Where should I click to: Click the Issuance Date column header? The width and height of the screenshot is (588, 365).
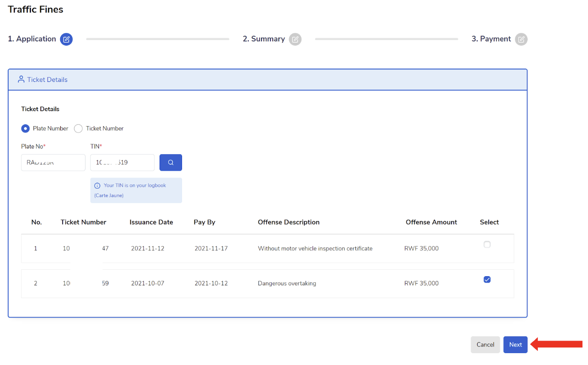151,222
